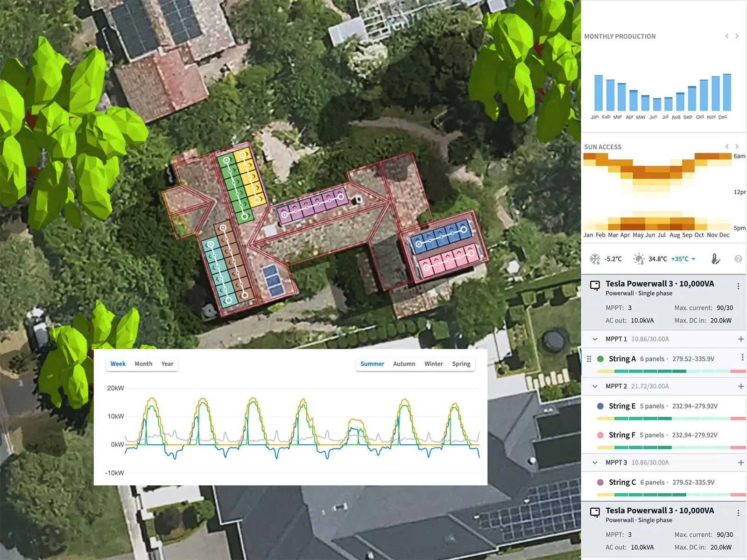Image resolution: width=747 pixels, height=560 pixels.
Task: Click String C purple color dot
Action: pos(600,482)
